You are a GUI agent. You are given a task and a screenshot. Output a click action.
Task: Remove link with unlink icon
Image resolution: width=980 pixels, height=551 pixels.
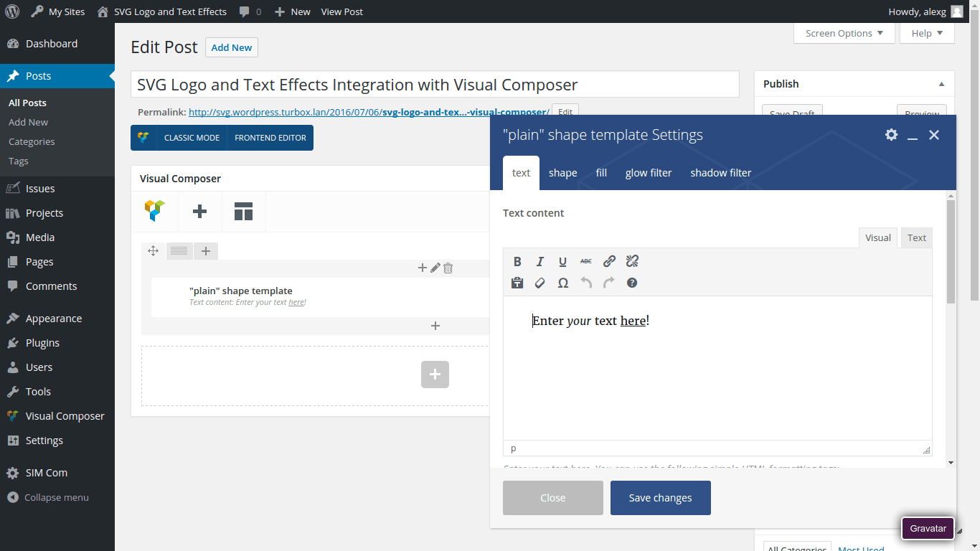tap(632, 262)
